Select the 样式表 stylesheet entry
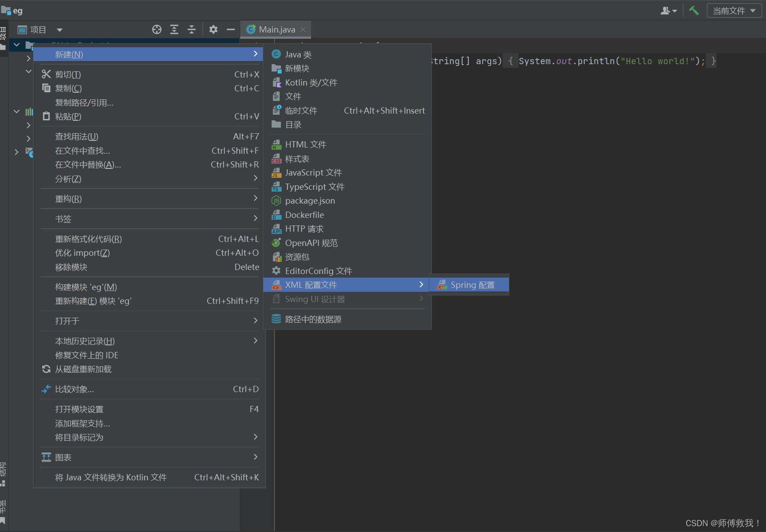The height and width of the screenshot is (532, 766). (x=348, y=159)
